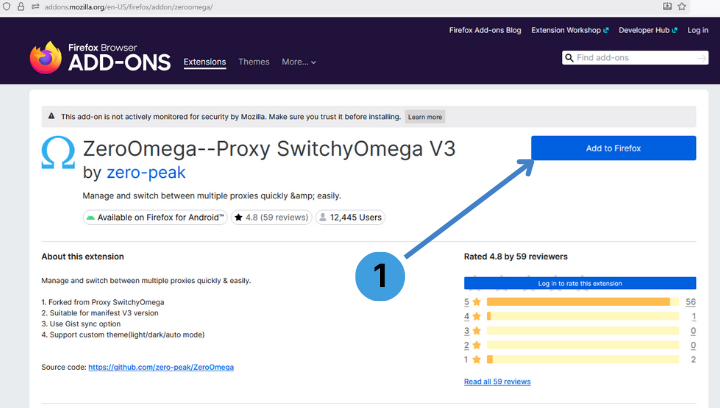Open the Developer Hub link

(x=648, y=30)
